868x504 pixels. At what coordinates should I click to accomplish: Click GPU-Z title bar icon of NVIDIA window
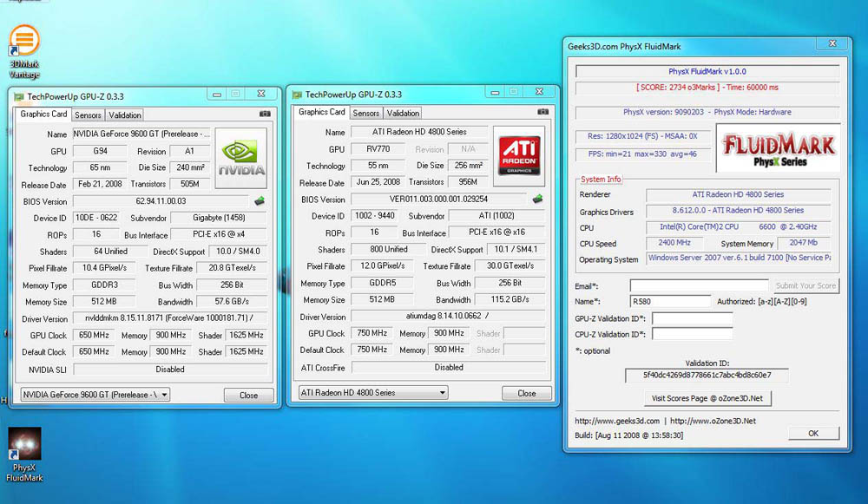coord(19,97)
